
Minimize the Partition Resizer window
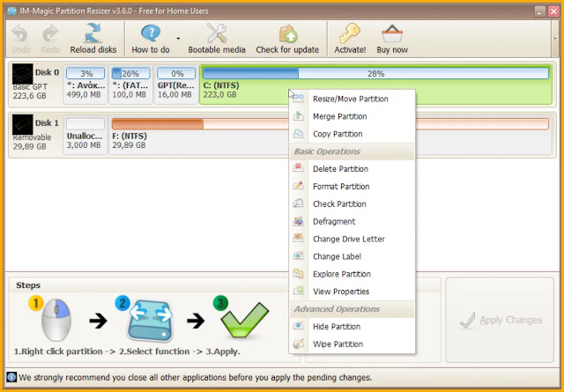tap(539, 11)
